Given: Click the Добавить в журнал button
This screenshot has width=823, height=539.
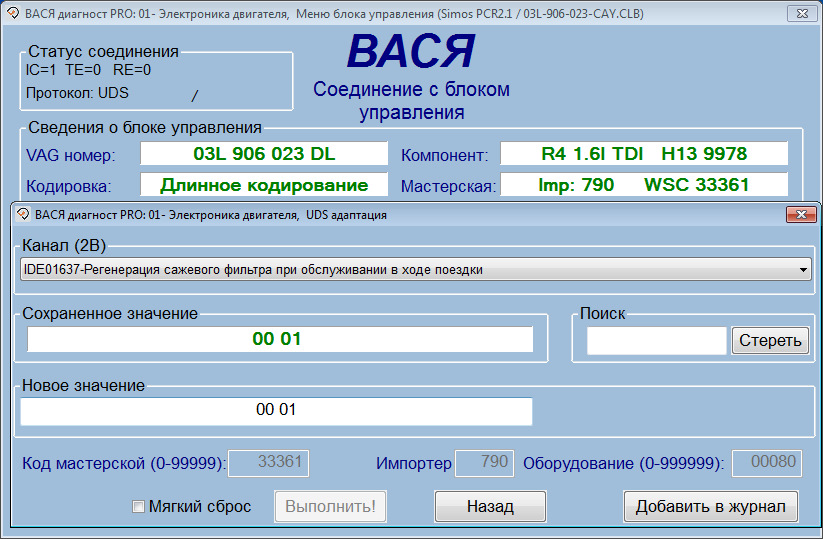Looking at the screenshot, I should [711, 506].
